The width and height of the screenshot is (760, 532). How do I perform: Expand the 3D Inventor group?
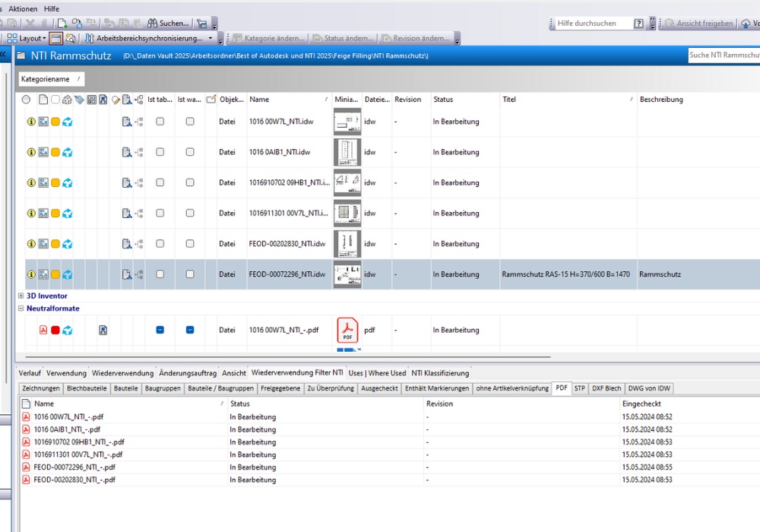[21, 296]
